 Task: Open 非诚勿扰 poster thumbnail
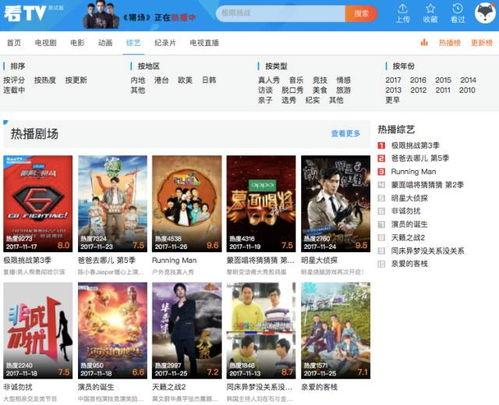(38, 330)
